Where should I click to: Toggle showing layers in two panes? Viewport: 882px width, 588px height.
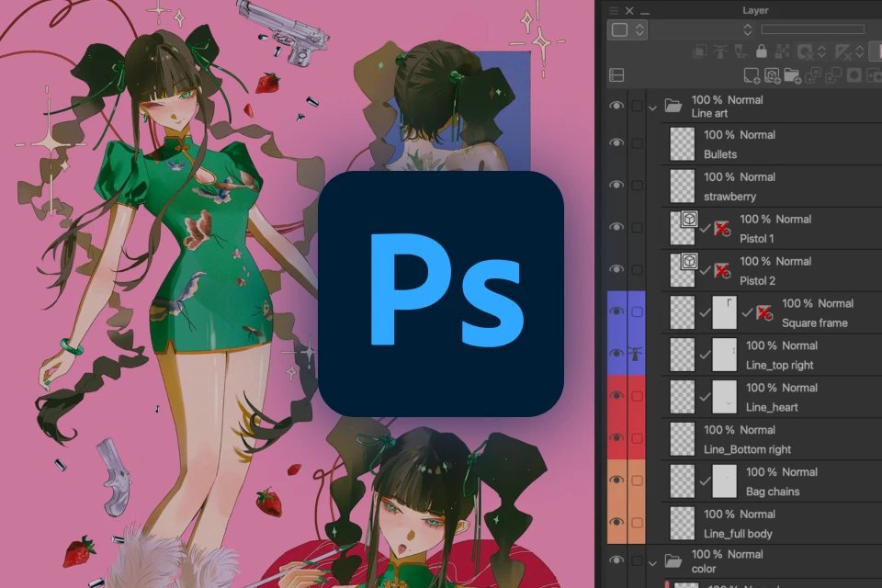pos(616,74)
